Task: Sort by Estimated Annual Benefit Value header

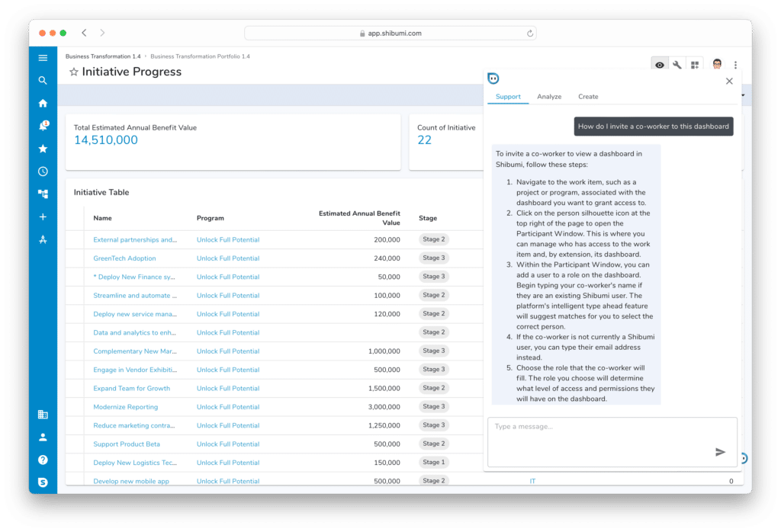Action: pos(359,218)
